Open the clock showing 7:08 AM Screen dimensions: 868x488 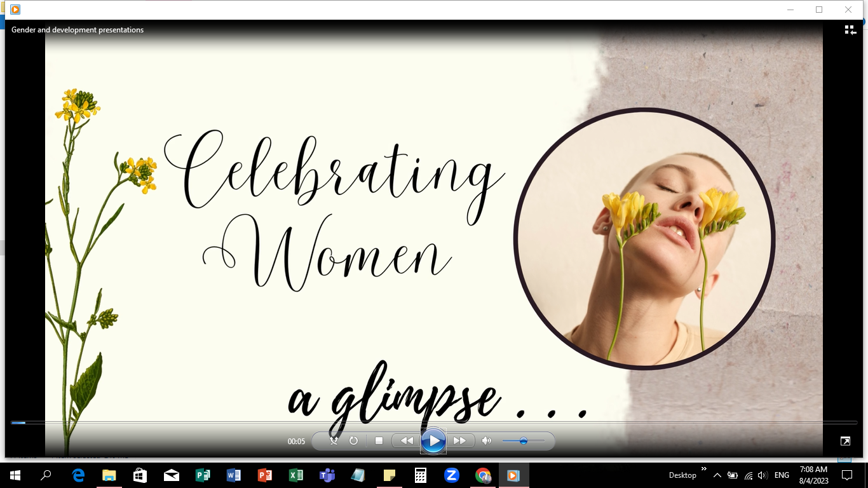[813, 475]
